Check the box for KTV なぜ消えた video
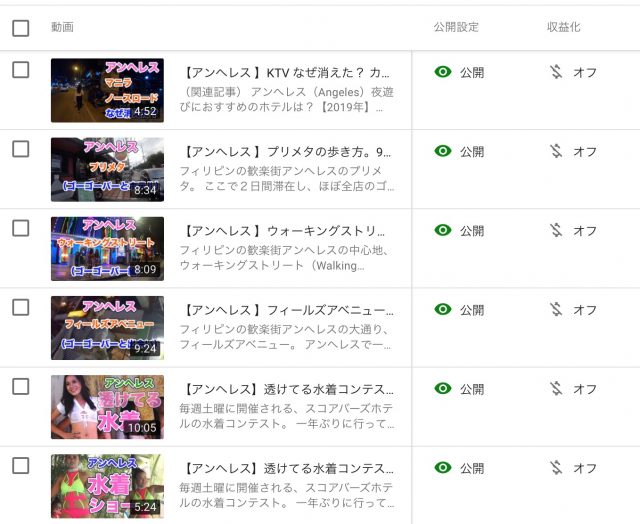Screen dimensions: 640x524 (20, 70)
